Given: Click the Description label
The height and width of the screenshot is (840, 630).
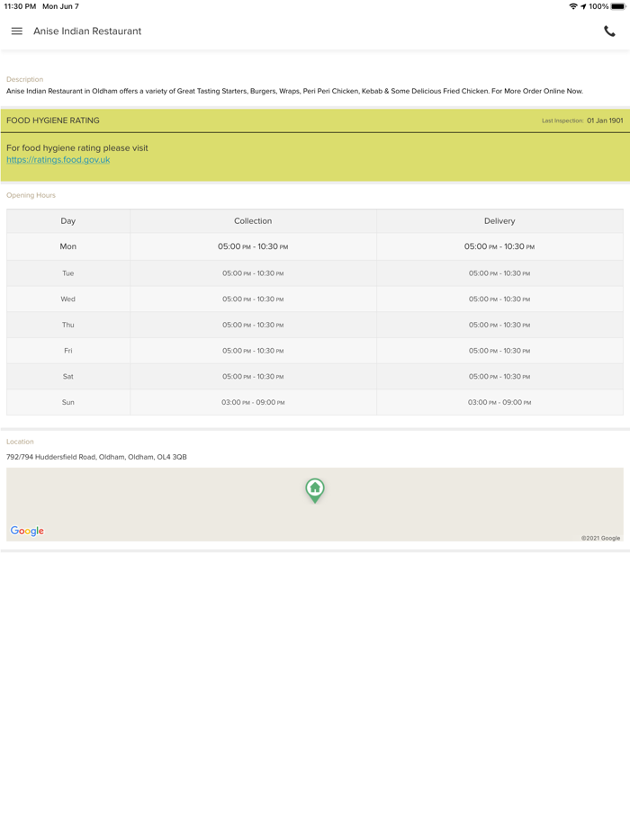Looking at the screenshot, I should click(24, 79).
